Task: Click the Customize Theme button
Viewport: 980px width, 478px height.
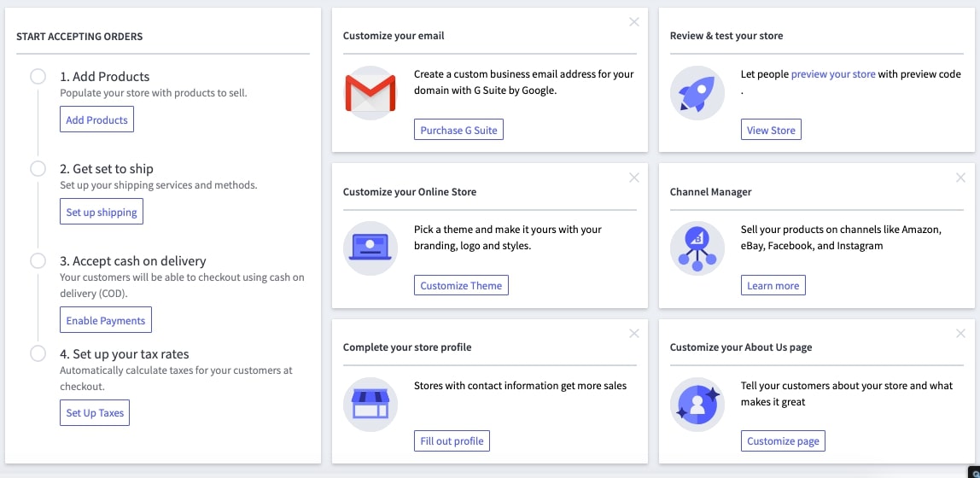Action: (461, 286)
